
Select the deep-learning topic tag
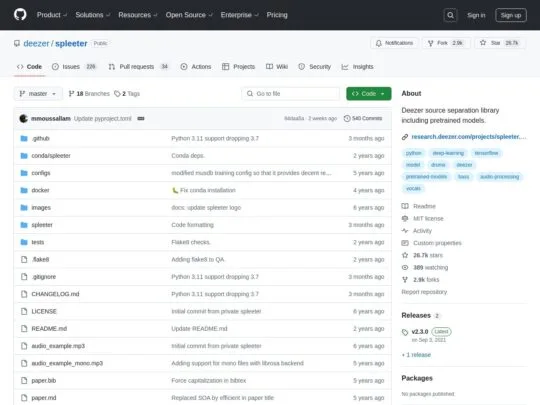tap(448, 153)
